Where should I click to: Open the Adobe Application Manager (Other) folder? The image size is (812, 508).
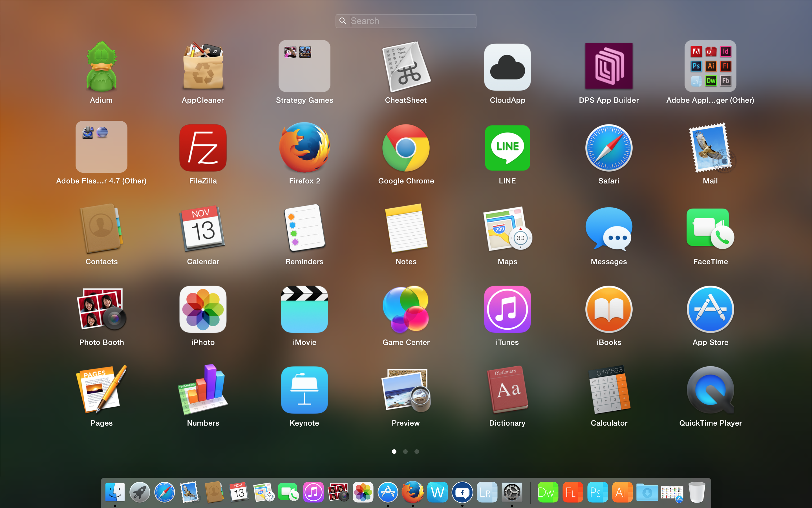(710, 66)
